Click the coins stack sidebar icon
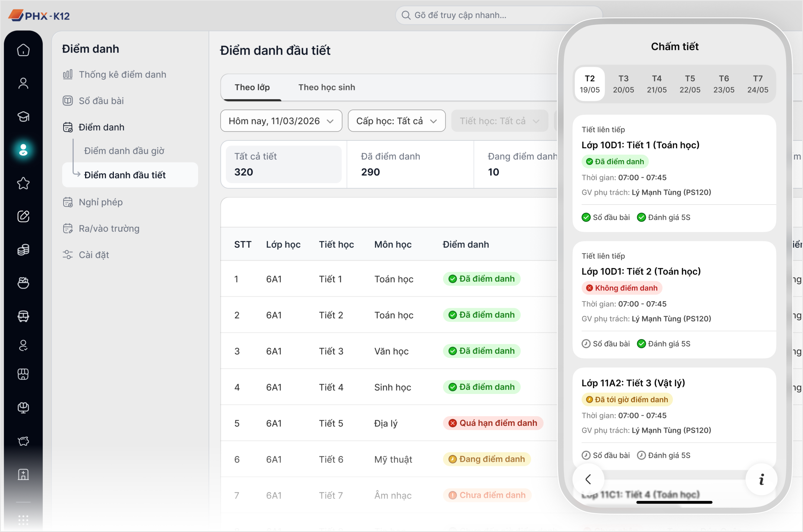This screenshot has height=532, width=803. [x=23, y=250]
